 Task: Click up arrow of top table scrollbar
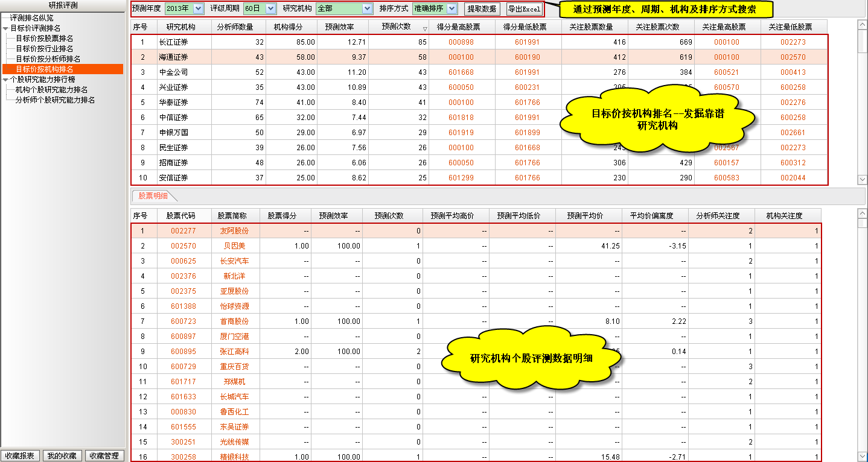tap(862, 25)
